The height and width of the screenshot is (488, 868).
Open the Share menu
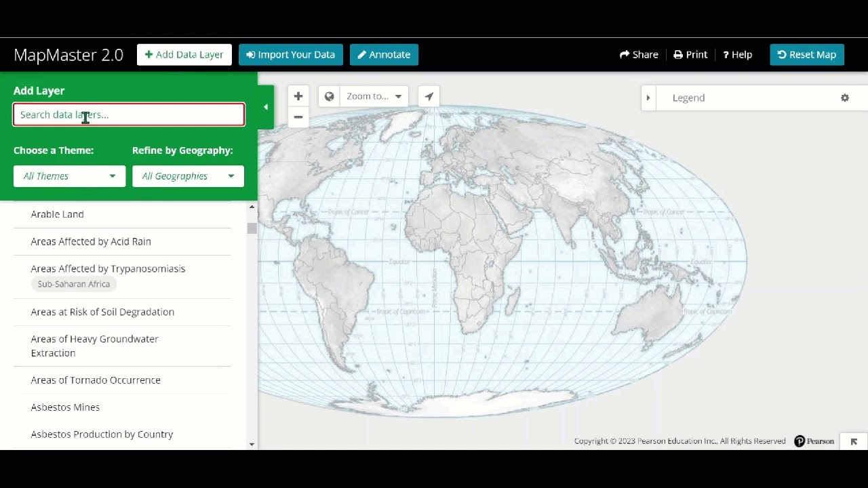tap(639, 55)
